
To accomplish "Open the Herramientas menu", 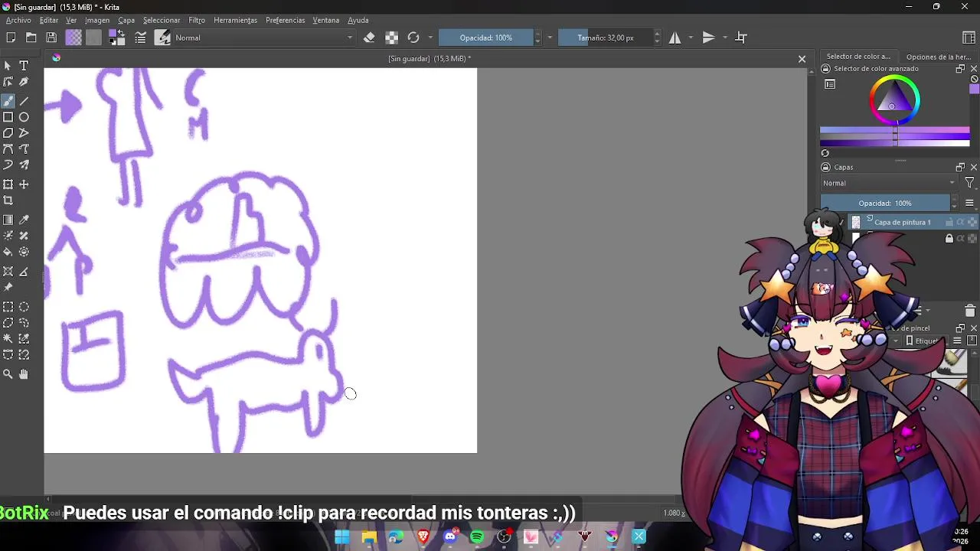I will pyautogui.click(x=235, y=20).
